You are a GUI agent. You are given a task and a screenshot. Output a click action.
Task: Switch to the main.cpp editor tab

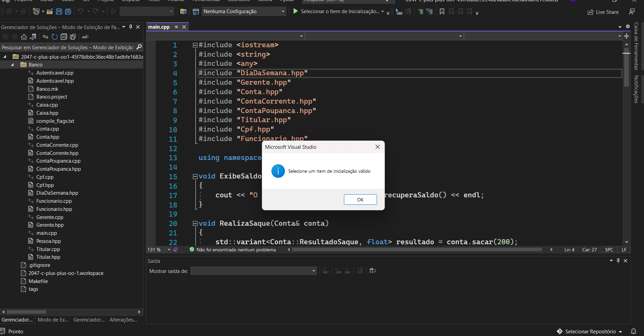point(159,27)
